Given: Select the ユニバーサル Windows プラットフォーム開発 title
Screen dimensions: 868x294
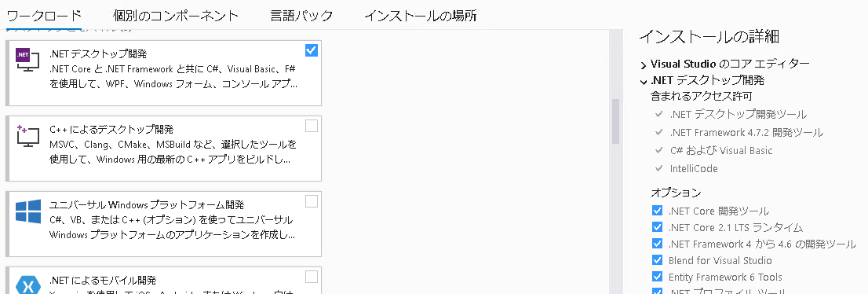Looking at the screenshot, I should tap(147, 204).
